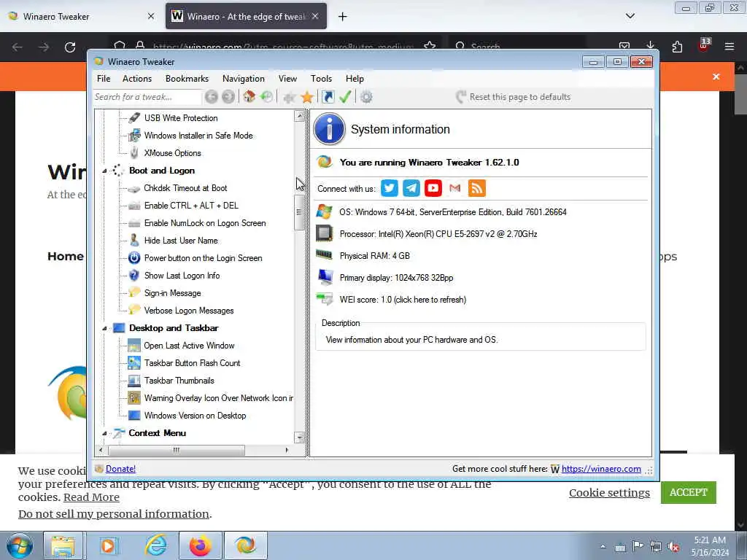Go to the home page icon in Winaero toolbar
747x560 pixels.
click(x=249, y=97)
